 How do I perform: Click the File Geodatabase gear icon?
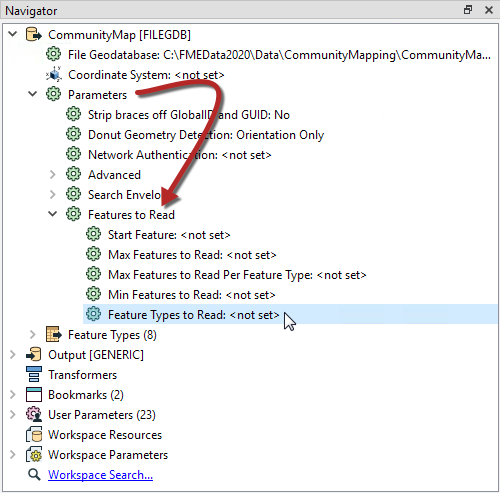[53, 54]
